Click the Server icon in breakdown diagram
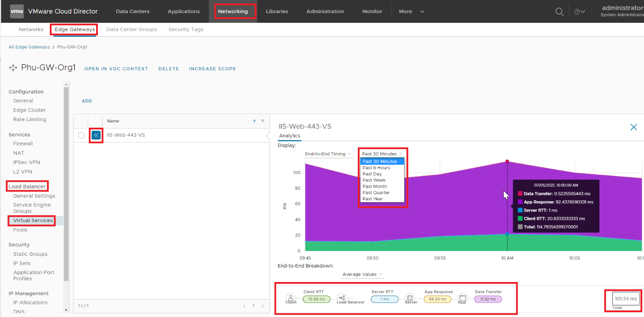The height and width of the screenshot is (317, 644). coord(410,298)
